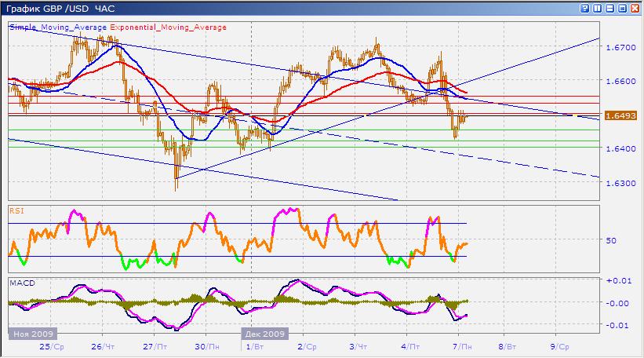
Task: Close the GBP/USD chart window
Action: [x=635, y=8]
